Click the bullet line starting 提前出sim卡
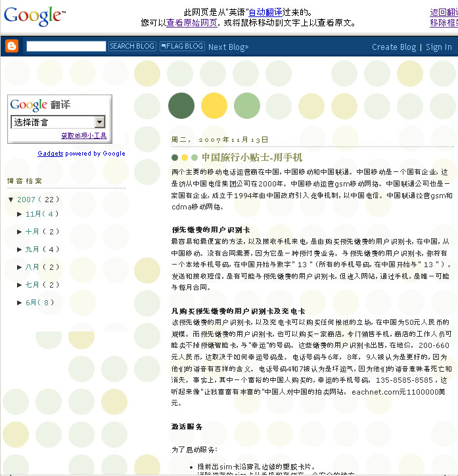The height and width of the screenshot is (476, 458). pos(257,467)
